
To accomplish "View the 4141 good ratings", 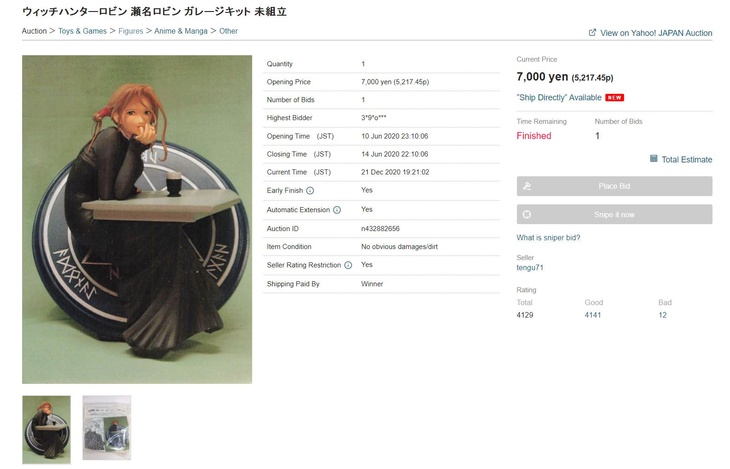I will pos(594,315).
